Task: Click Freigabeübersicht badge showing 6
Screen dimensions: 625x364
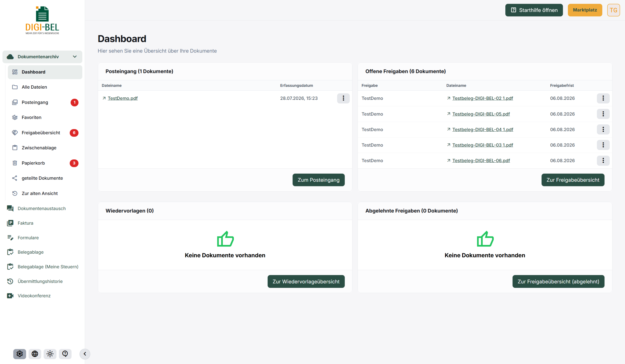Action: (74, 133)
